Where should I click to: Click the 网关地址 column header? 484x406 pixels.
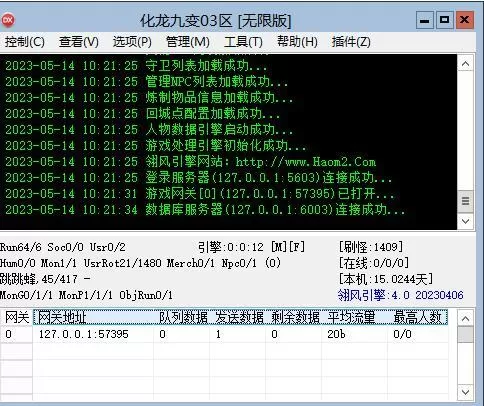(x=94, y=317)
